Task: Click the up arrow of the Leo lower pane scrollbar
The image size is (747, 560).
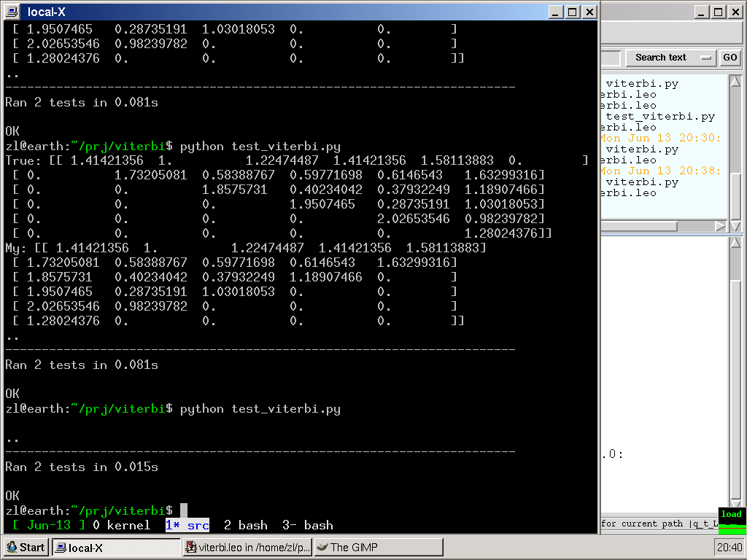Action: pyautogui.click(x=735, y=243)
